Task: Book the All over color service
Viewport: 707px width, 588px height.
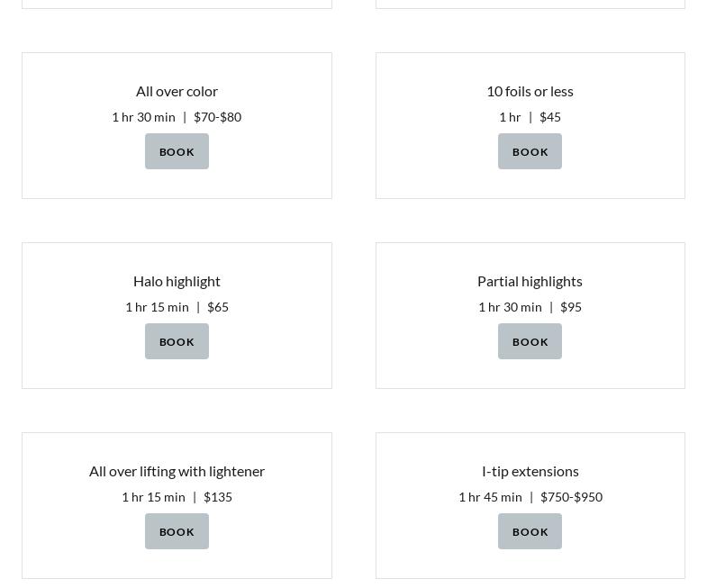Action: pyautogui.click(x=177, y=151)
